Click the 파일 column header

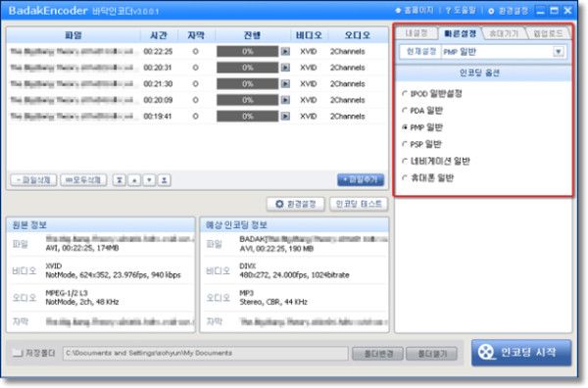click(x=73, y=35)
